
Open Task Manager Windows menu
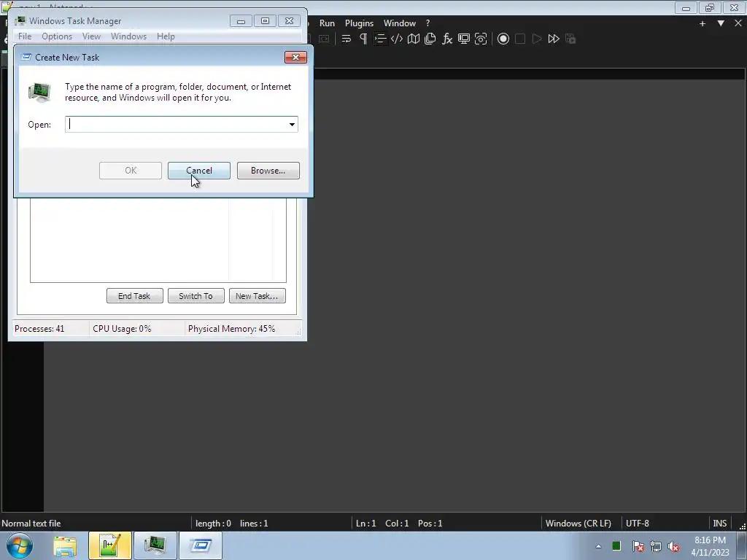(128, 36)
